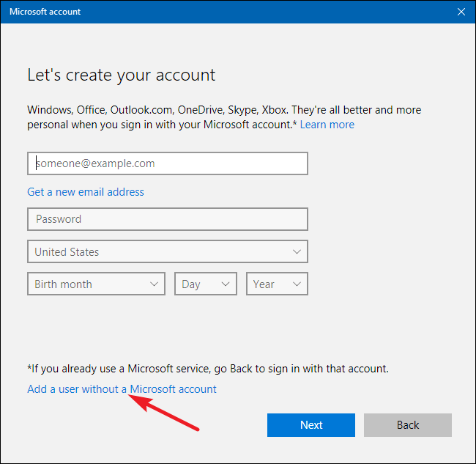Click the Birth month chevron arrow

point(155,284)
